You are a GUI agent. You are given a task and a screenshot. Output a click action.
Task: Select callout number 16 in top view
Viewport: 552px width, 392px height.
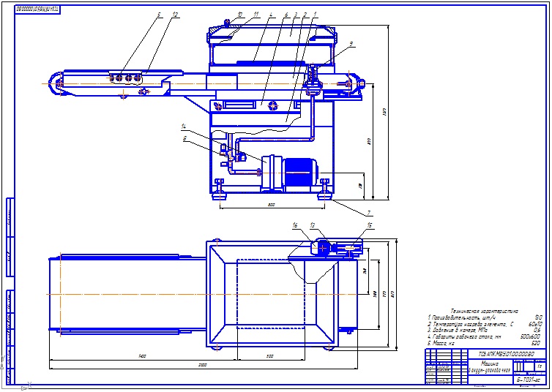tap(294, 225)
